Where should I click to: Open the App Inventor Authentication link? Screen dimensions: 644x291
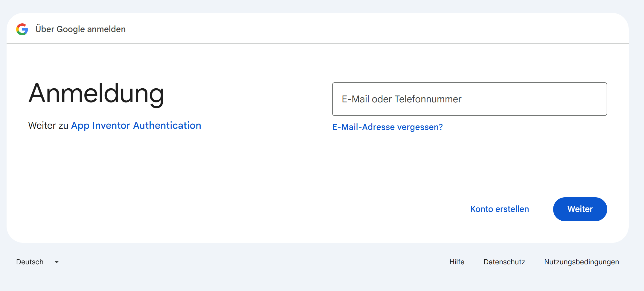pyautogui.click(x=136, y=125)
